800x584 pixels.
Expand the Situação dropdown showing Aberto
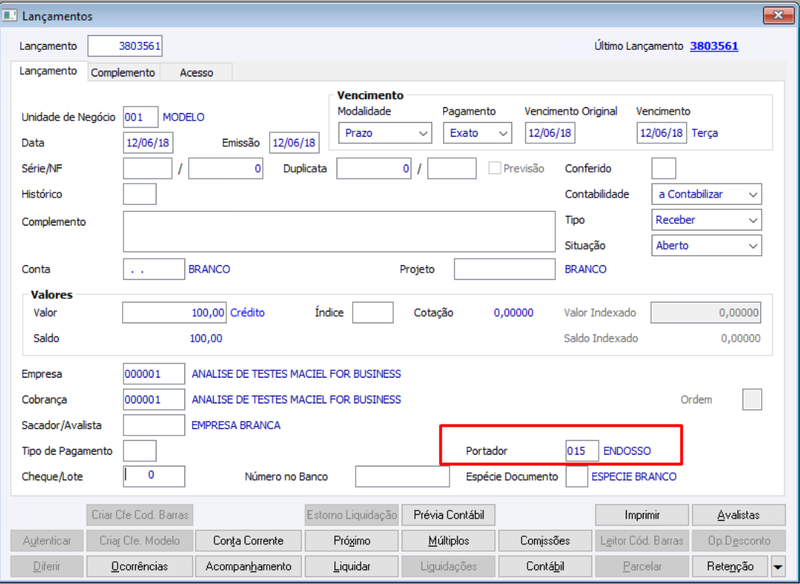(707, 245)
